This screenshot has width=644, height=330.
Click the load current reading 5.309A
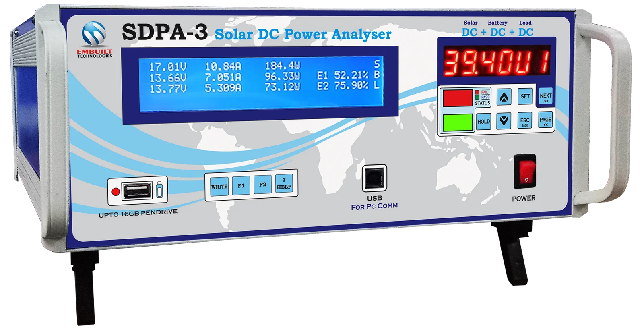(223, 88)
